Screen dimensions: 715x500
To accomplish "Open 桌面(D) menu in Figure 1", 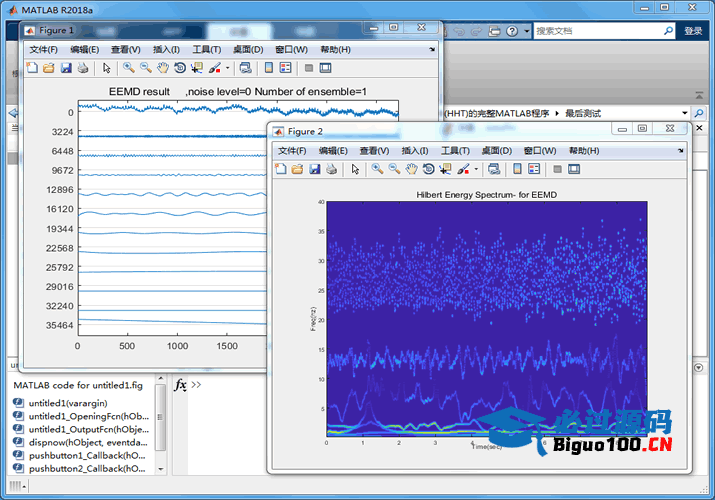I will (x=248, y=49).
